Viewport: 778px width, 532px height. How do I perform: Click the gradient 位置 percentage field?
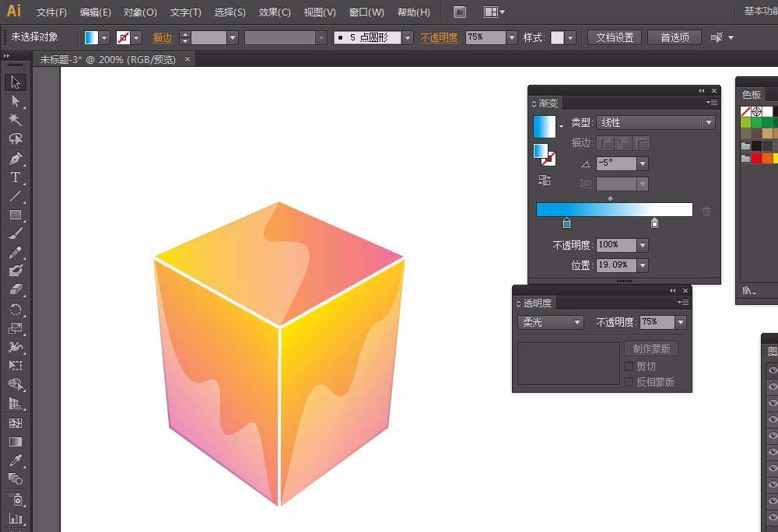coord(615,265)
